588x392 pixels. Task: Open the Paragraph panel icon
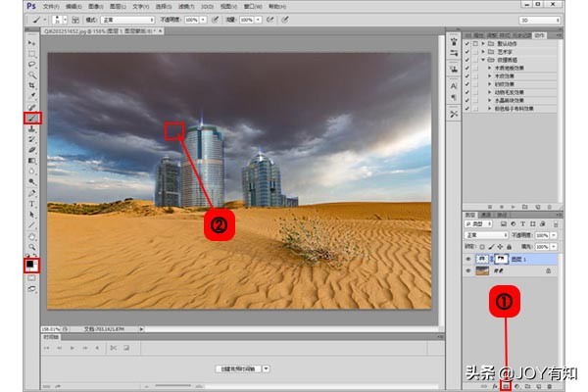tap(454, 98)
